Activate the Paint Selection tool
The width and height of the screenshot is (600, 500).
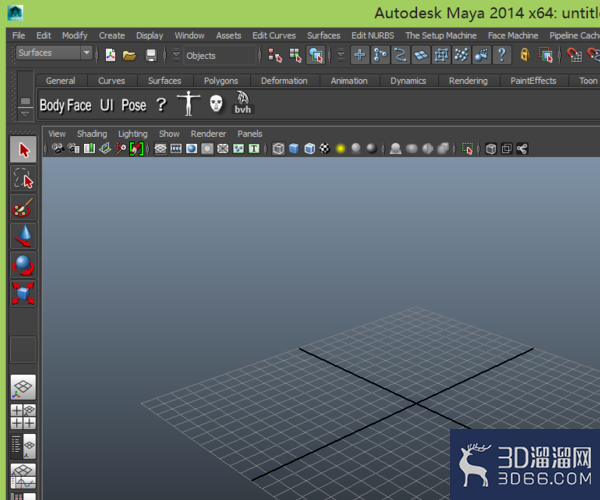[23, 208]
